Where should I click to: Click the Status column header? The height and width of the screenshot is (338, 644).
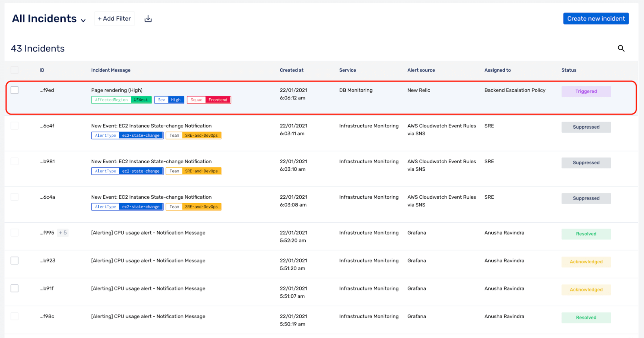[x=569, y=70]
